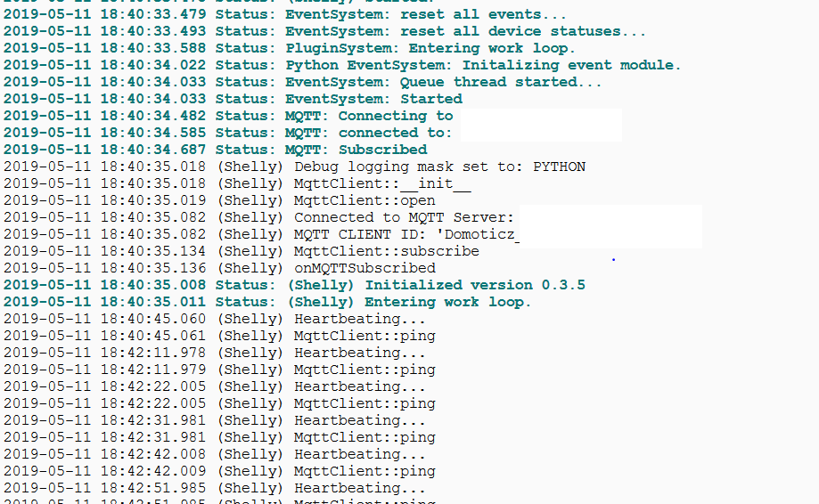Select the 18:42:11.979 "MqttClient::ping" line
The height and width of the screenshot is (504, 819).
(219, 370)
